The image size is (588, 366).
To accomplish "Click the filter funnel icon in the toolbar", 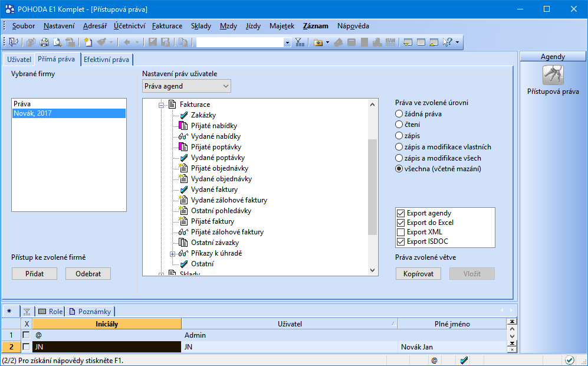I will (300, 42).
